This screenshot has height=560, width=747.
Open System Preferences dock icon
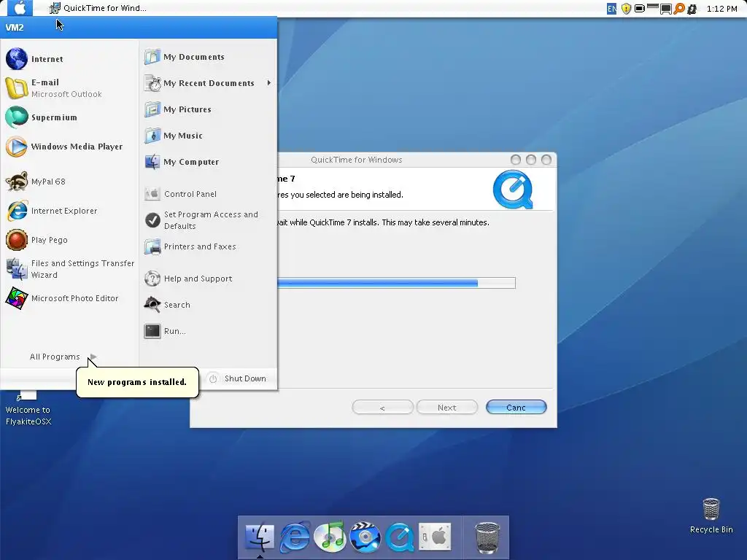[435, 537]
